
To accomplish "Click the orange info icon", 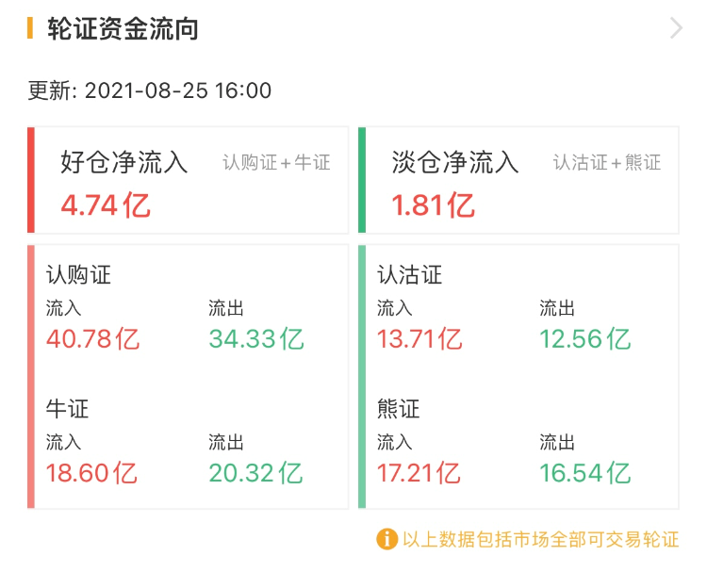I will click(386, 539).
